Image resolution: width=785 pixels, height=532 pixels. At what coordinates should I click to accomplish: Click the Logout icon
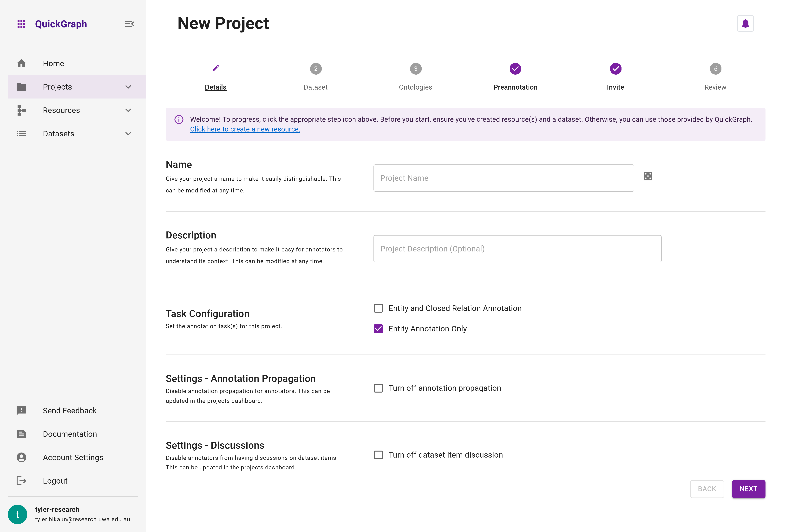[x=21, y=481]
